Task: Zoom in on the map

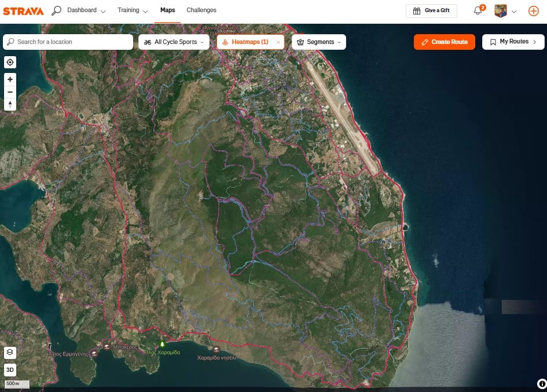Action: click(x=10, y=79)
